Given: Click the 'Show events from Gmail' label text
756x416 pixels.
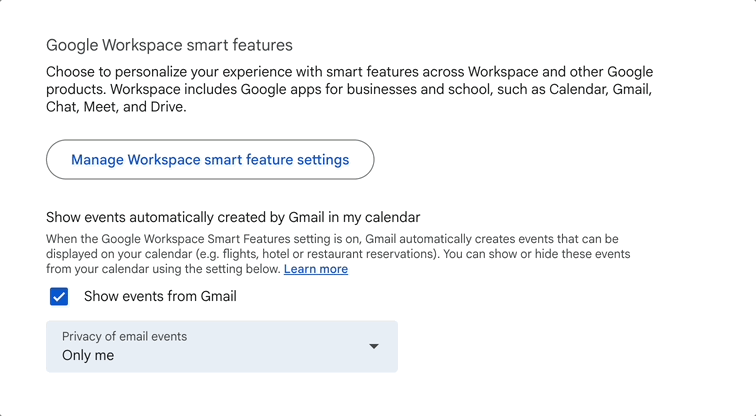Looking at the screenshot, I should (x=160, y=296).
